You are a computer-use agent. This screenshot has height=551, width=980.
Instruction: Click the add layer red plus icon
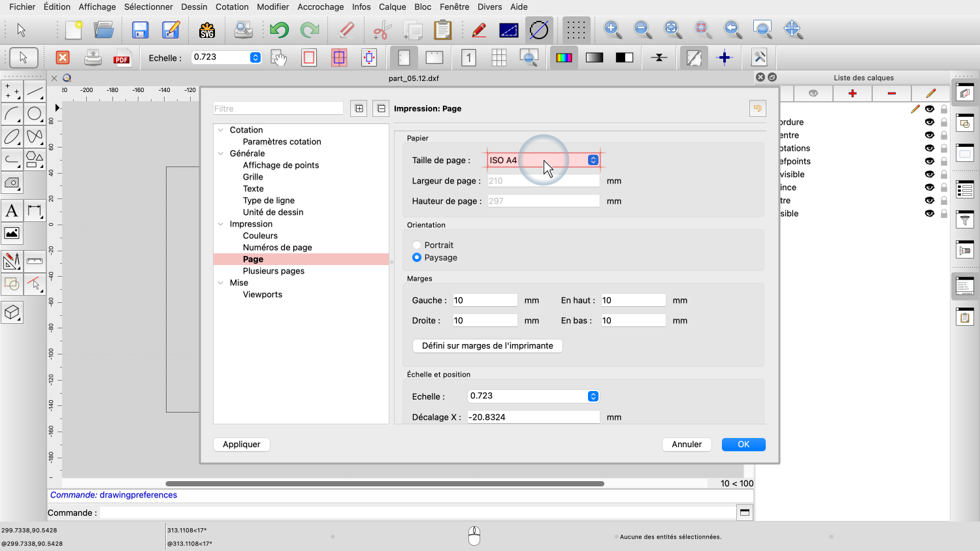(x=853, y=93)
